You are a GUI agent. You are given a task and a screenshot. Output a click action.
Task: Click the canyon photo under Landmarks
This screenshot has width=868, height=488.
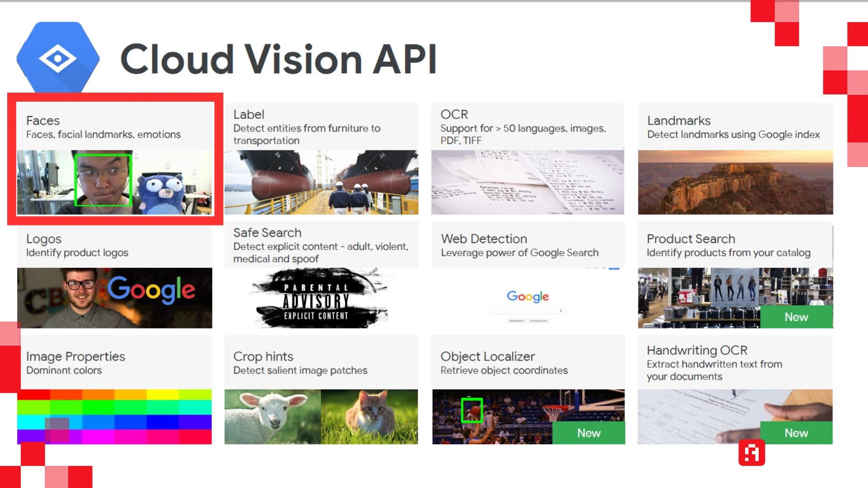pyautogui.click(x=736, y=183)
